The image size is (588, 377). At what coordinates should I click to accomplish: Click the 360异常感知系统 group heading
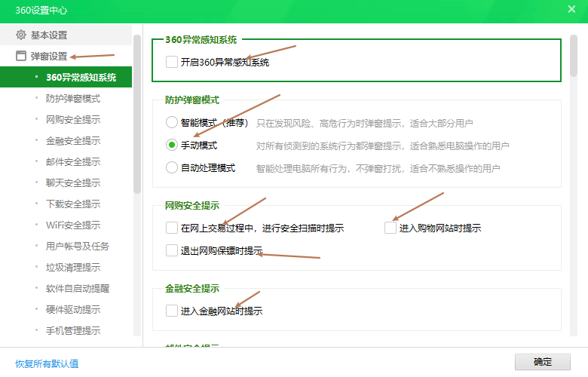coord(201,39)
